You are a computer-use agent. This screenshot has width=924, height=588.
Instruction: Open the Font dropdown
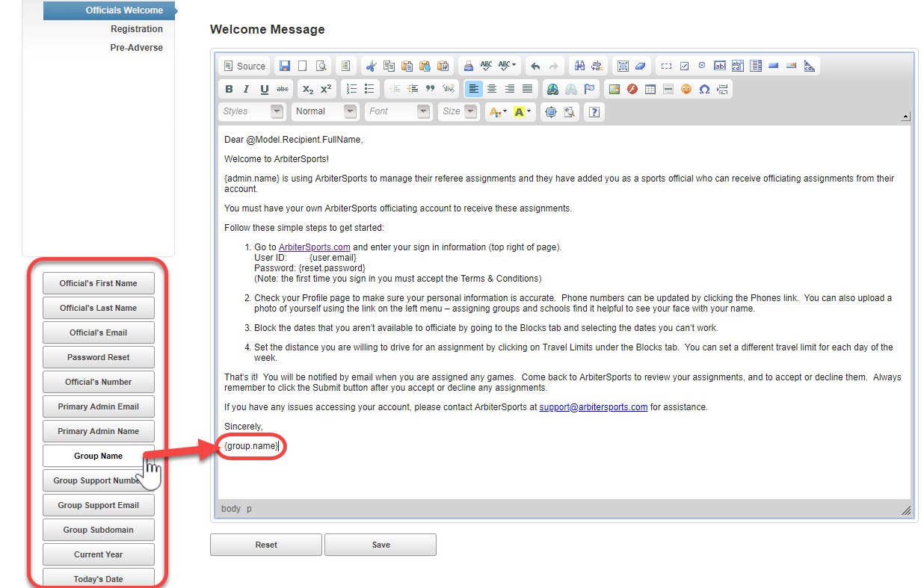[398, 111]
